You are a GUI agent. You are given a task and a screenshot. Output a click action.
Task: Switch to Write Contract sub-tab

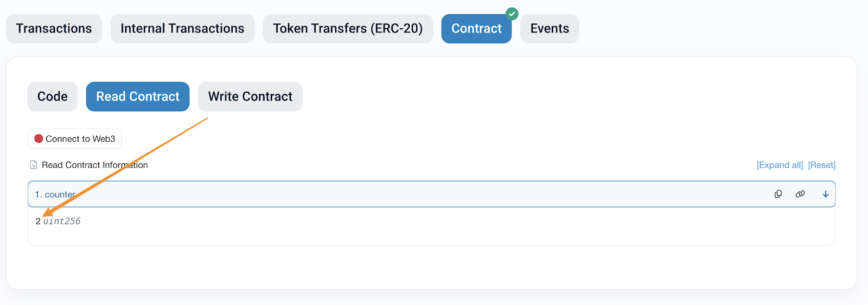click(x=250, y=97)
